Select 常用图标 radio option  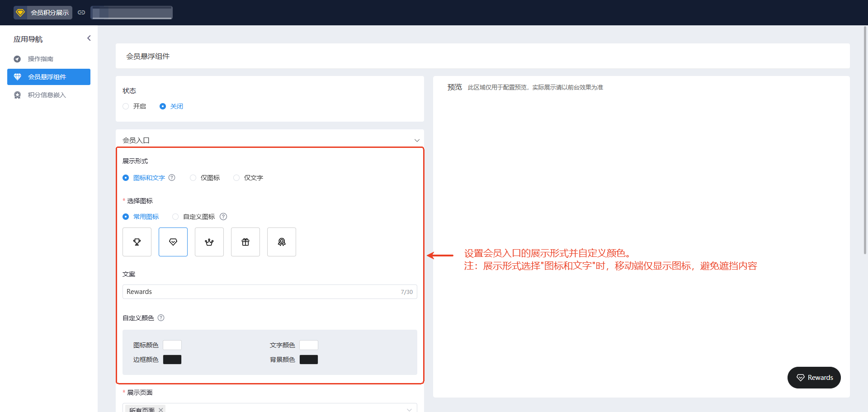point(126,217)
